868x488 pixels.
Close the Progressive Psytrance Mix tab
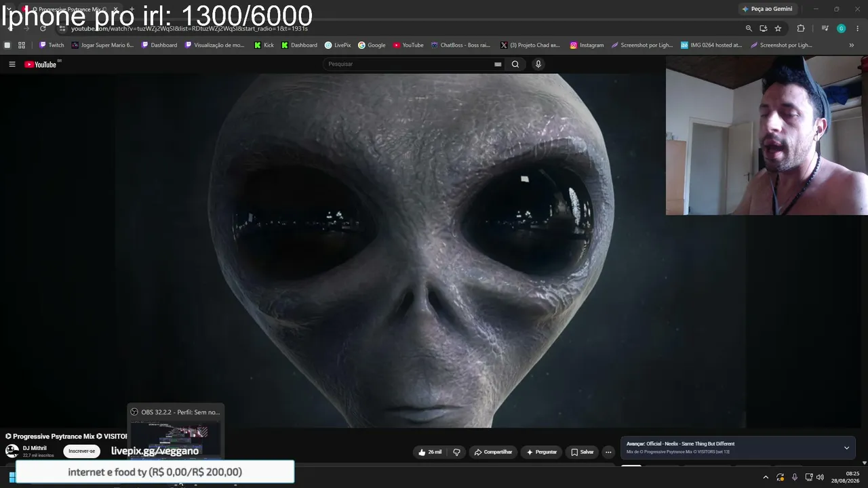tap(115, 9)
